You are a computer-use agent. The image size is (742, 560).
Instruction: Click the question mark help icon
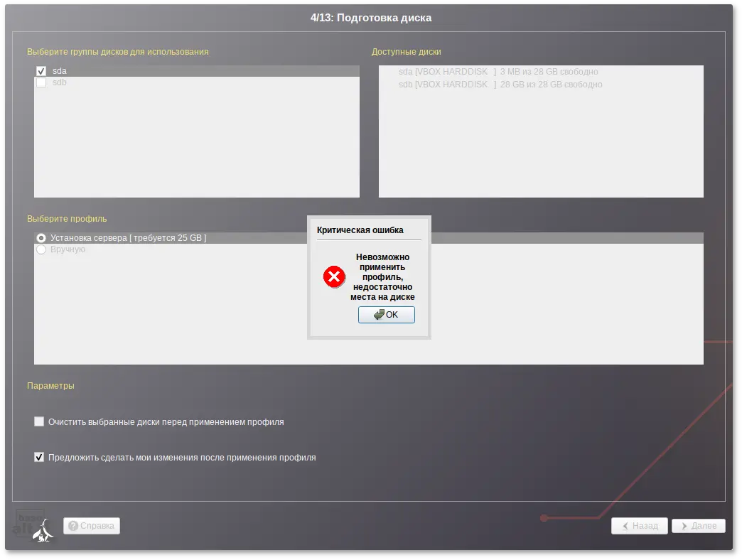point(73,525)
